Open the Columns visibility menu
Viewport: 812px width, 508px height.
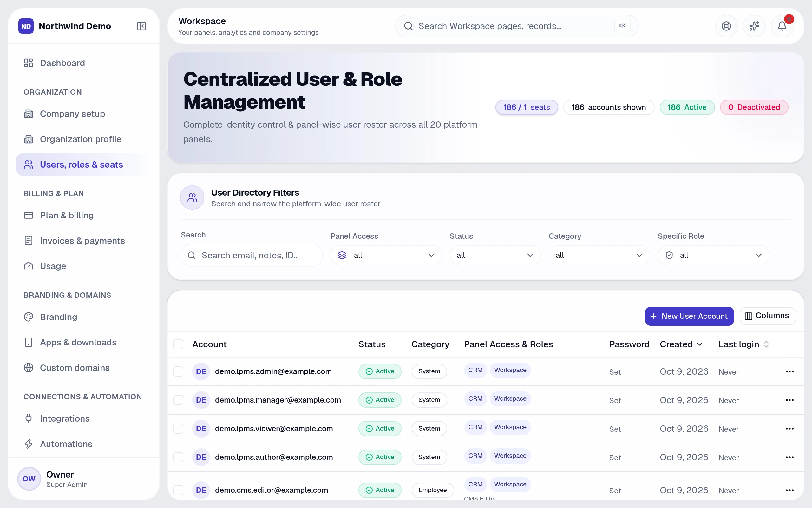[767, 316]
